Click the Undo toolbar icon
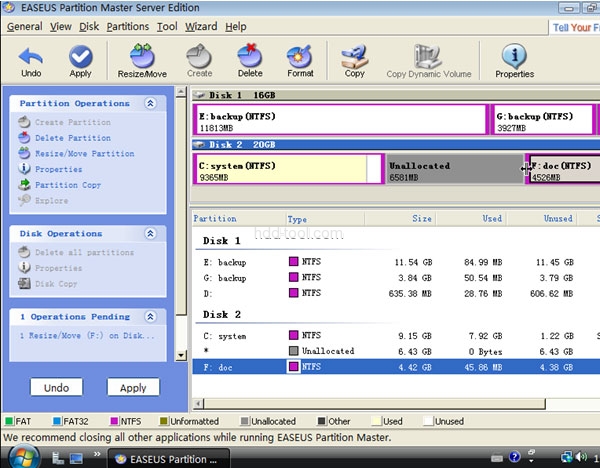This screenshot has height=468, width=600. tap(31, 61)
